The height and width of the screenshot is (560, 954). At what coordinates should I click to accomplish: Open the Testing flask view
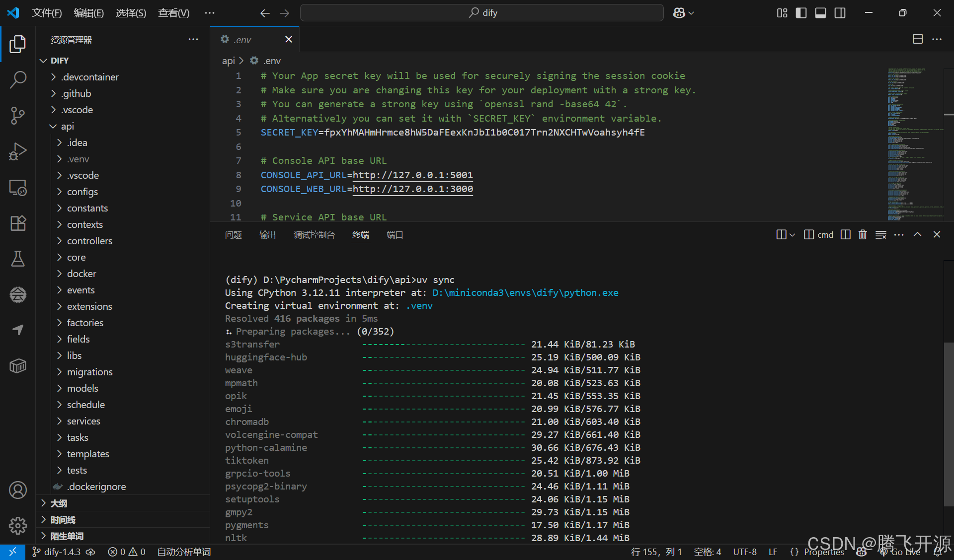18,259
